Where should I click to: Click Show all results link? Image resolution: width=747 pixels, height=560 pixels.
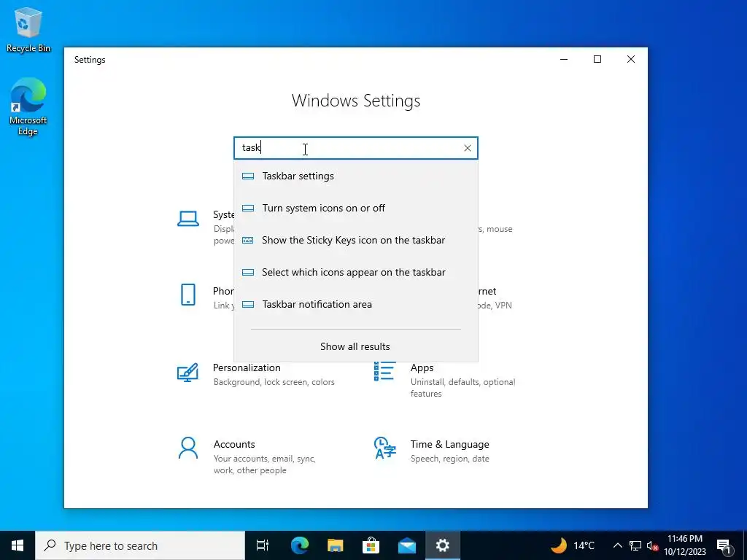click(x=355, y=346)
